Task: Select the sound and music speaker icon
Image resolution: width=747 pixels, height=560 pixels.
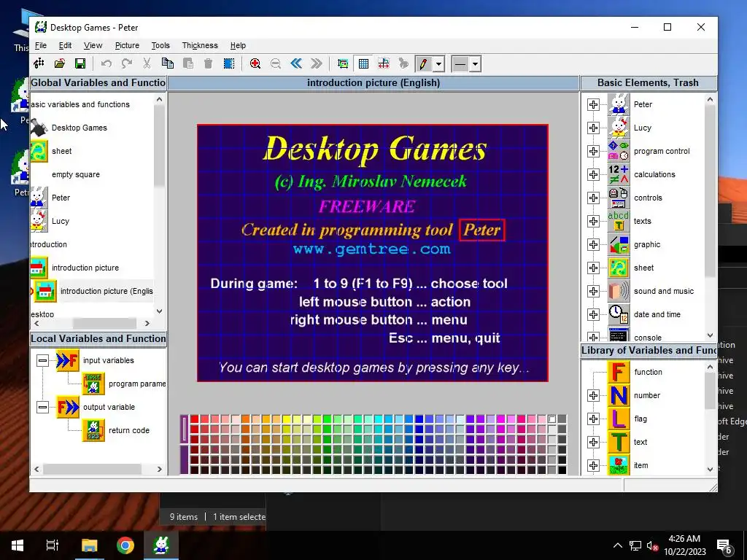Action: click(x=619, y=291)
